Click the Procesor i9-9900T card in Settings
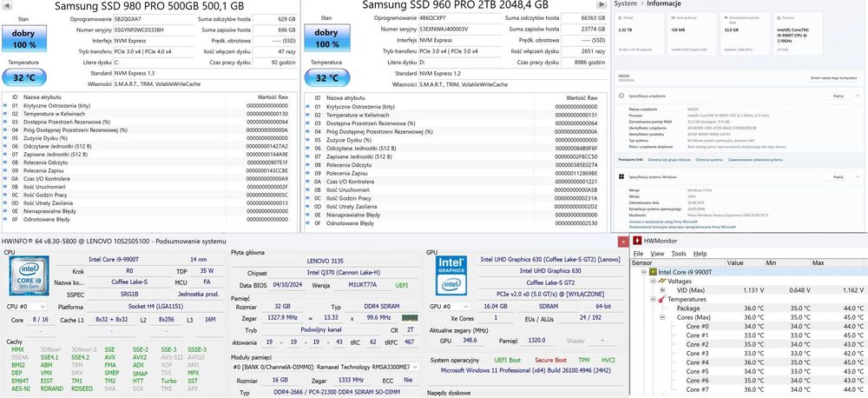The image size is (868, 398). click(x=799, y=34)
